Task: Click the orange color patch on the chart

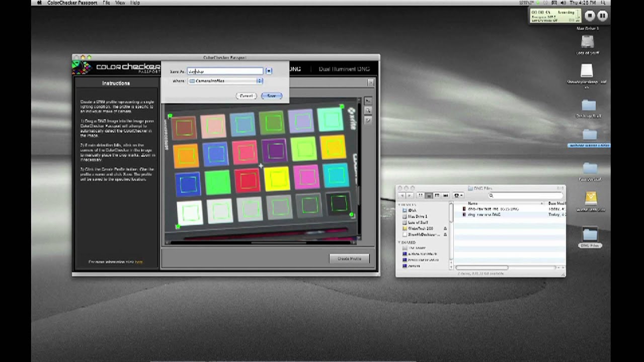Action: (x=186, y=155)
